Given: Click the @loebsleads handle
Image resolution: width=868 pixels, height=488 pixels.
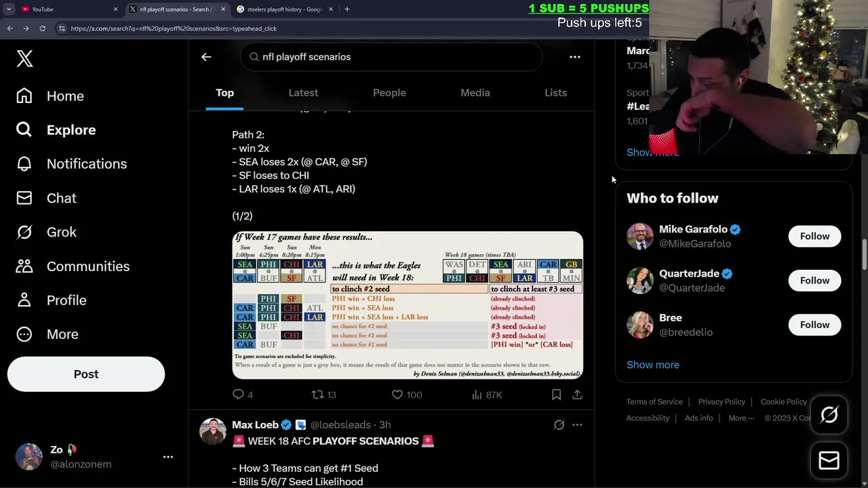Looking at the screenshot, I should tap(340, 425).
